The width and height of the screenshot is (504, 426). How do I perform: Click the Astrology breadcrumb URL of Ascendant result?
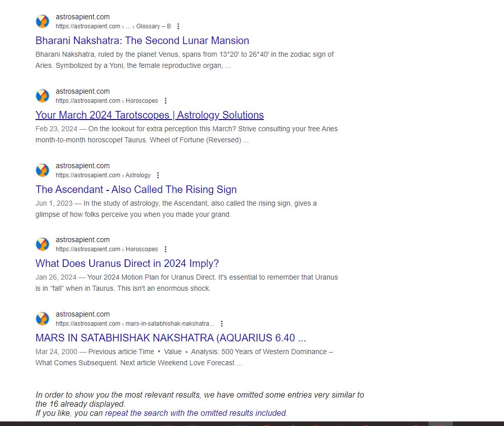pyautogui.click(x=103, y=175)
